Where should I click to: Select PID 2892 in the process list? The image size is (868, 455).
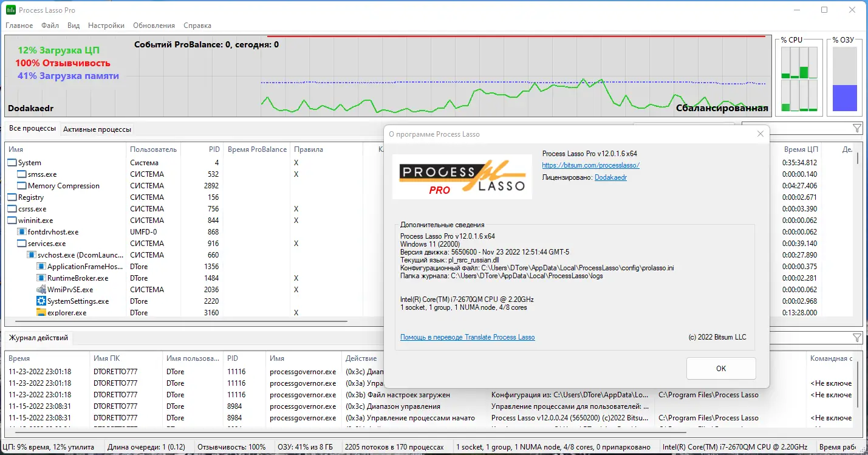point(211,186)
